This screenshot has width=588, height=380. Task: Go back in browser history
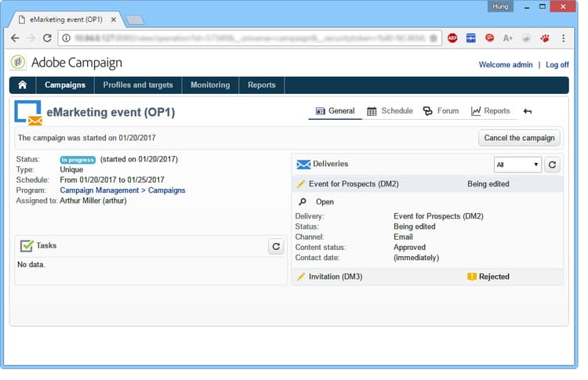[15, 38]
